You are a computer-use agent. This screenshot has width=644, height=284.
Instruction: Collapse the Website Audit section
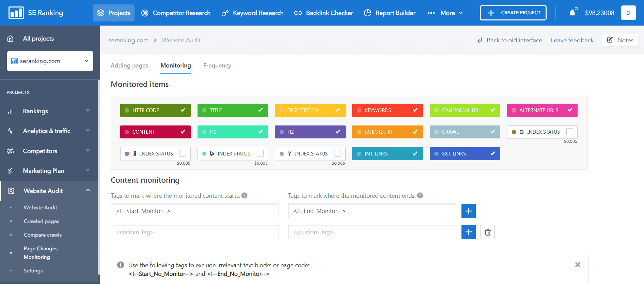pyautogui.click(x=88, y=190)
